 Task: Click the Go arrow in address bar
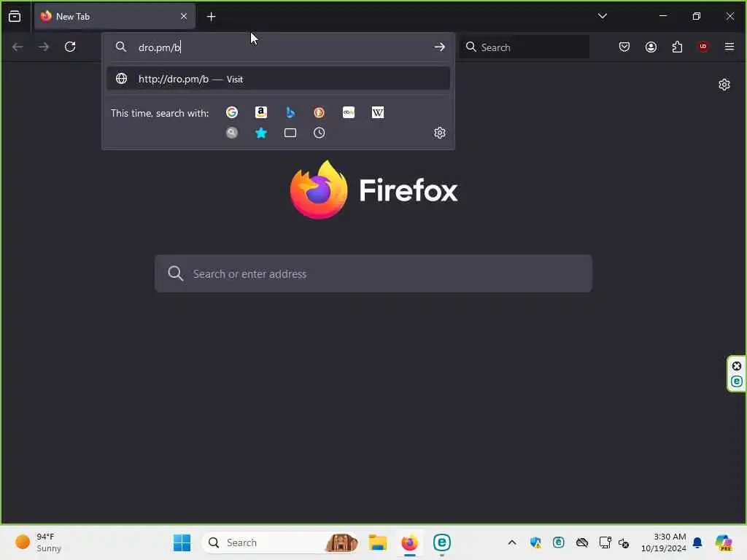pyautogui.click(x=439, y=47)
